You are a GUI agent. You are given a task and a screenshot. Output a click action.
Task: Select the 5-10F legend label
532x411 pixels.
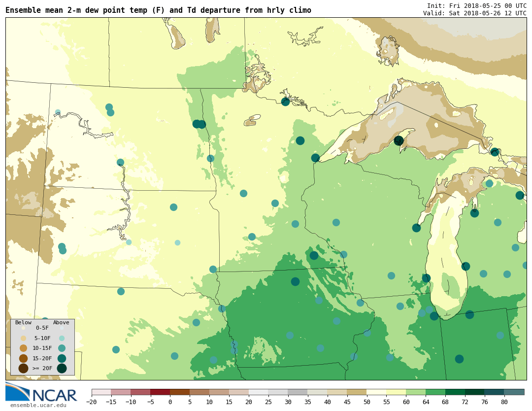tap(42, 338)
